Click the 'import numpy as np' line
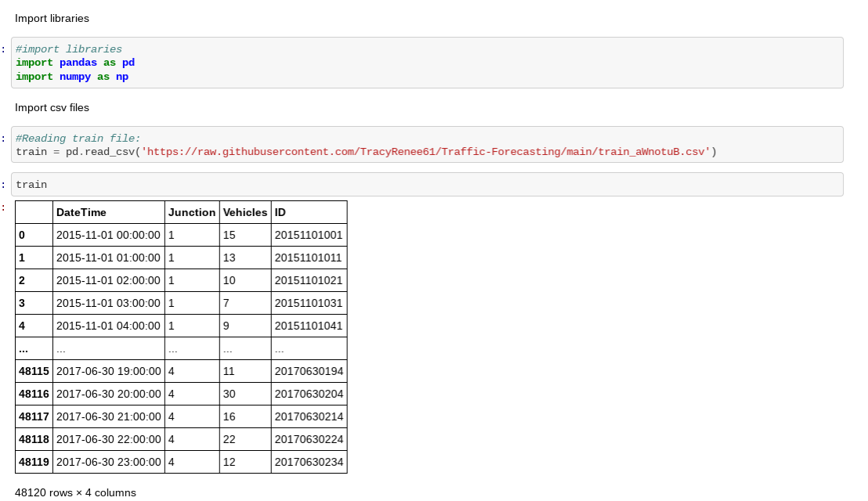This screenshot has height=501, width=868. pos(69,77)
